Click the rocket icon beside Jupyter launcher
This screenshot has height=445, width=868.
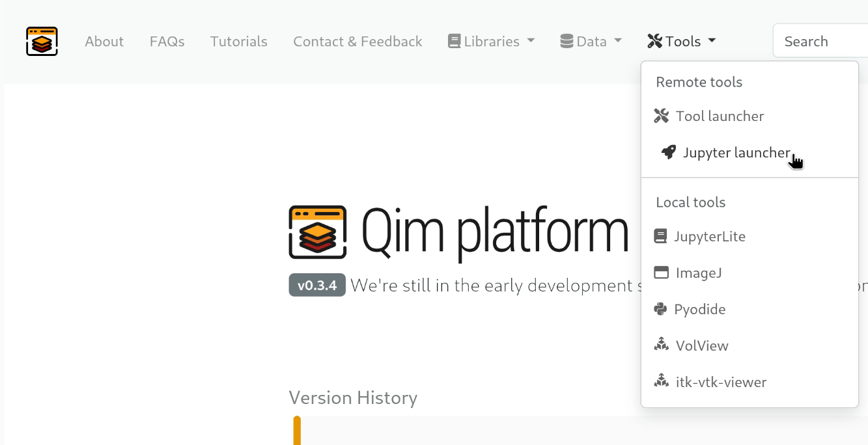[x=669, y=152]
